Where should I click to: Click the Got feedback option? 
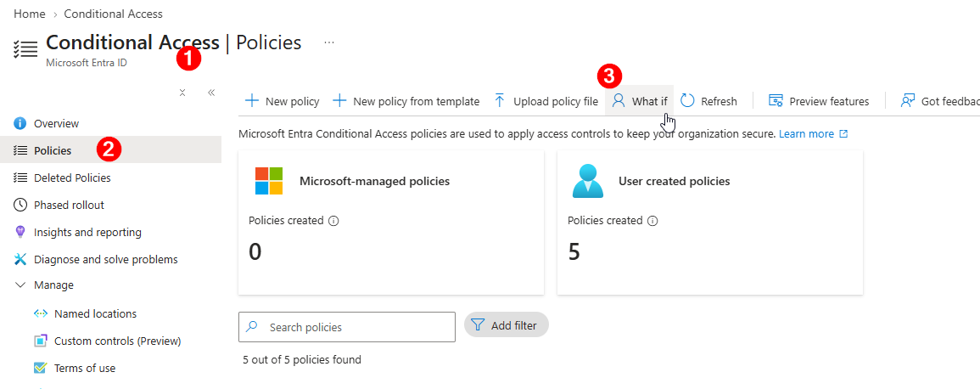940,101
